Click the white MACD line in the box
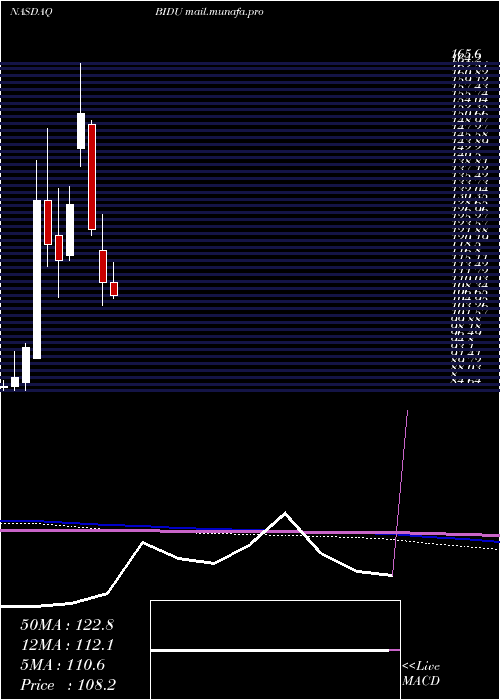This screenshot has width=500, height=700. (270, 650)
